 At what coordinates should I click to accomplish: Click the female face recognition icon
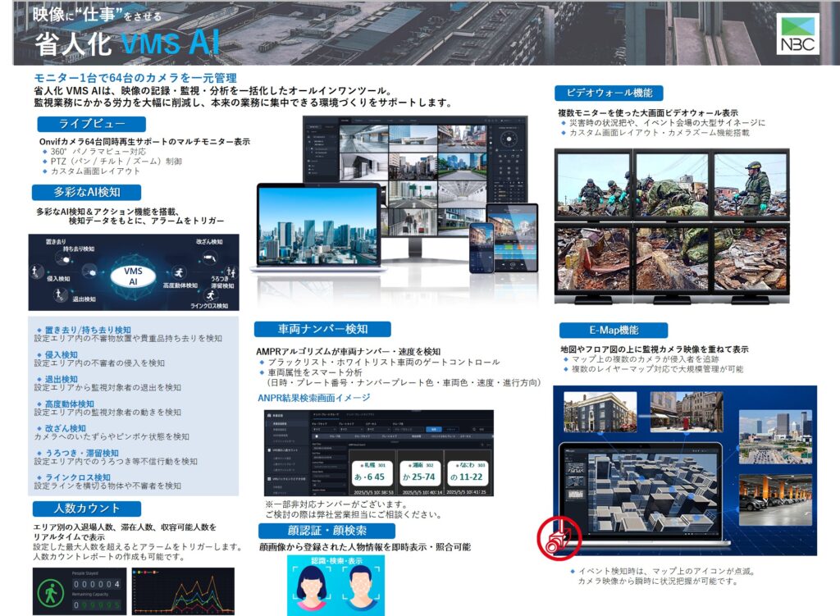click(313, 587)
